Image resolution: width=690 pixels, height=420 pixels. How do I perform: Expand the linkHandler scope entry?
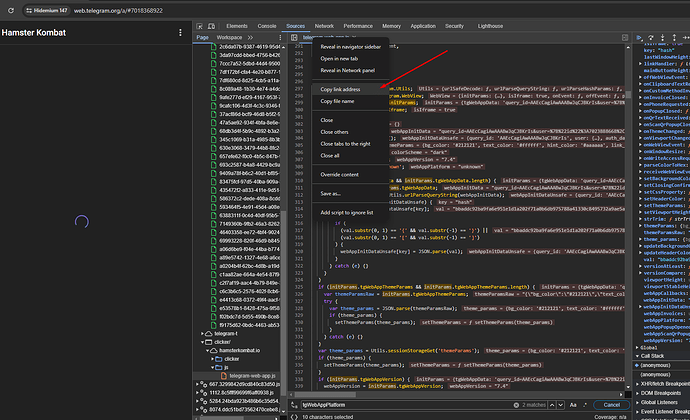[640, 64]
